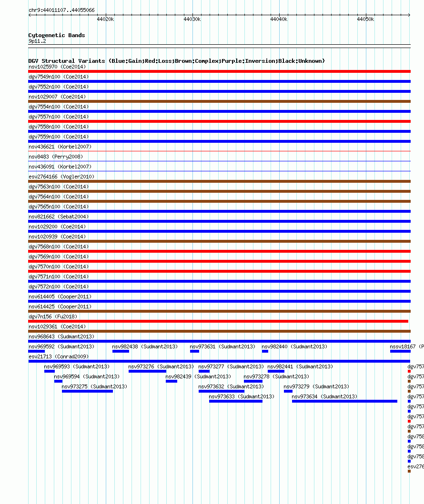Click esv21713 (Conrad2009) label
Viewport: 424px width, 504px height.
pyautogui.click(x=59, y=356)
